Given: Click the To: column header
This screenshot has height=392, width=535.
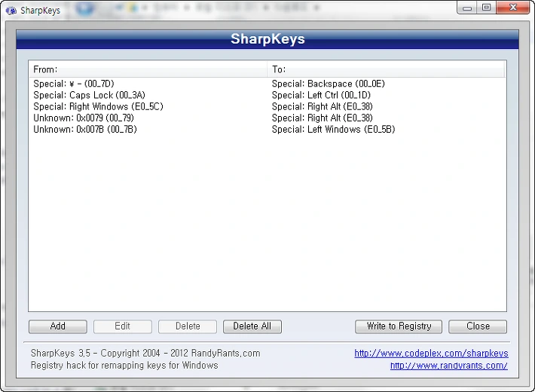Looking at the screenshot, I should [x=386, y=69].
